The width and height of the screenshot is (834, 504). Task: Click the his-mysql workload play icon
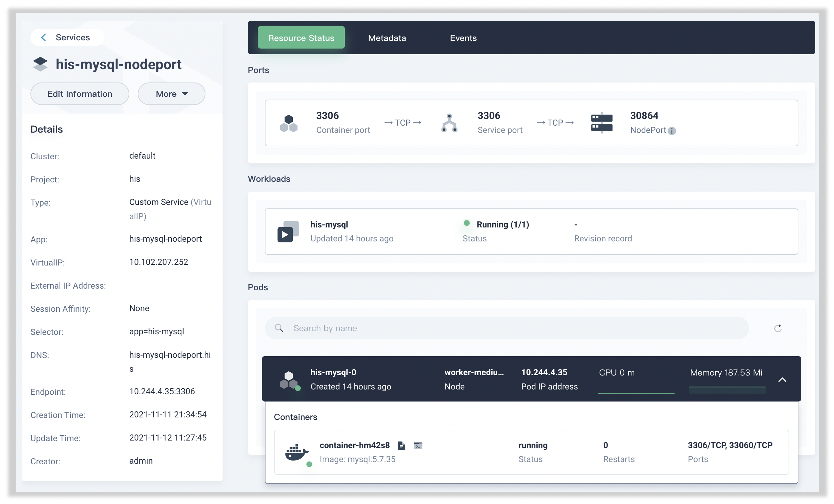(x=288, y=231)
